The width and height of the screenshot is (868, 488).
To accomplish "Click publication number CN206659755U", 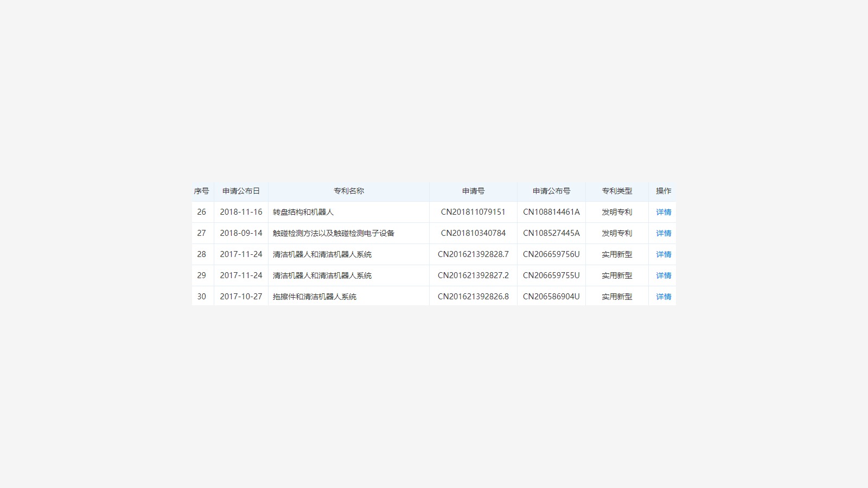I will [551, 275].
